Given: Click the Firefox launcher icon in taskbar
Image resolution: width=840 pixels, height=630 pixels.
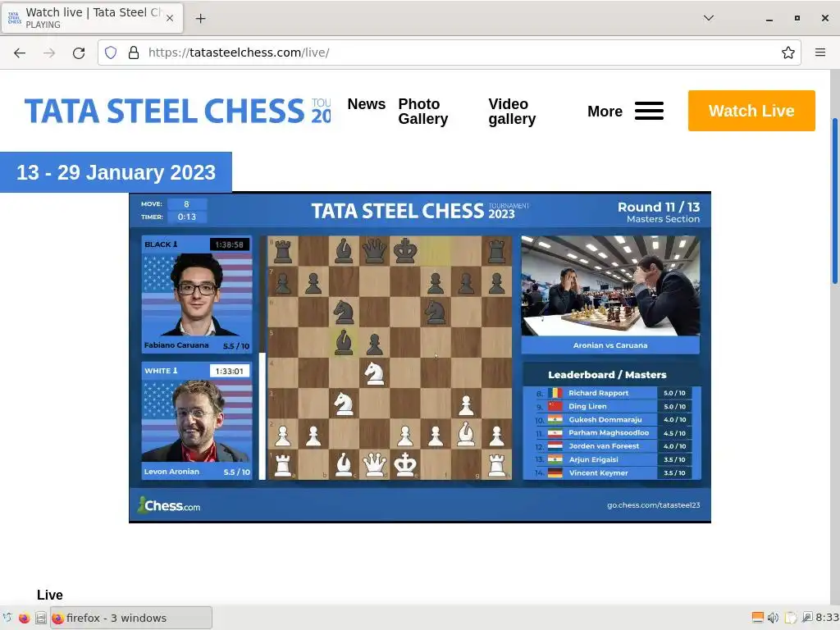Looking at the screenshot, I should [24, 618].
